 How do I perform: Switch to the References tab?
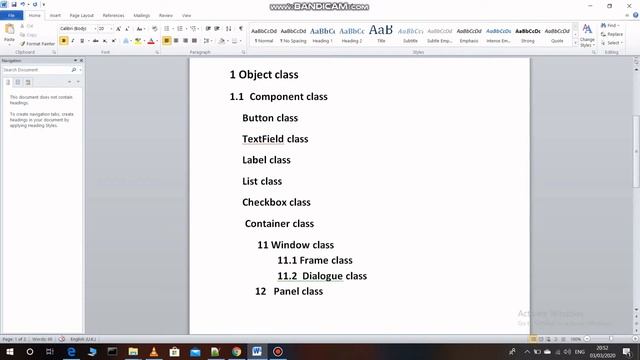[113, 16]
